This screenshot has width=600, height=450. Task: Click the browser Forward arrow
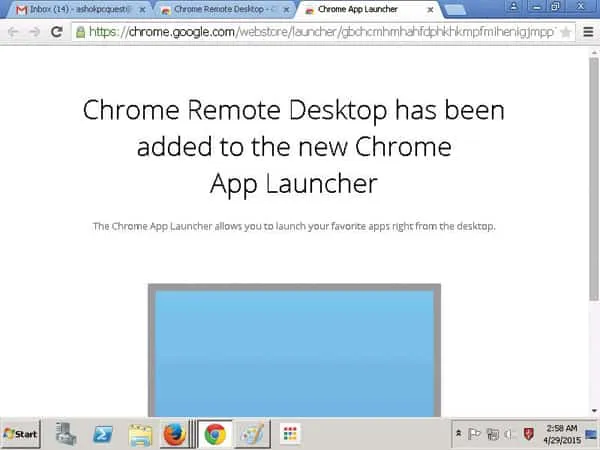tap(35, 32)
